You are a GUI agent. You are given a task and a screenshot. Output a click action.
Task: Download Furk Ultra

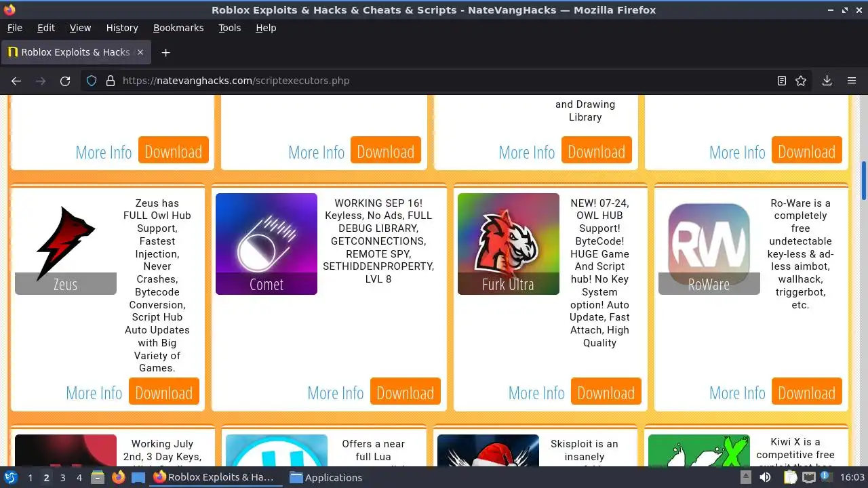pos(606,392)
